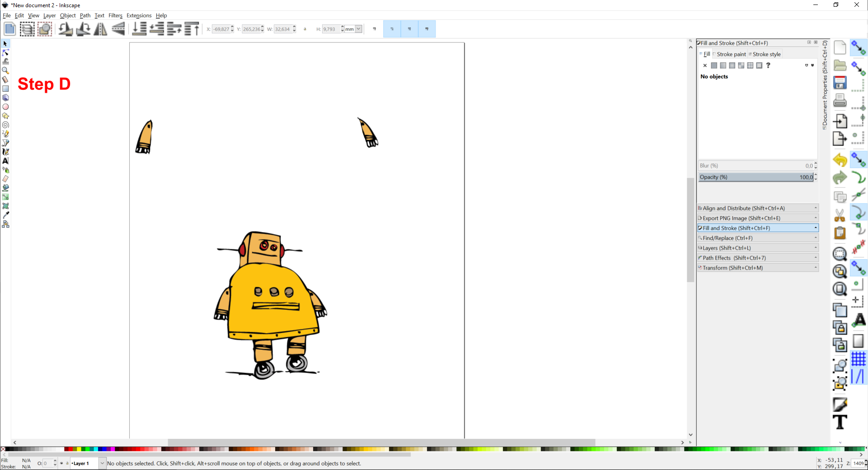Screen dimensions: 868x470
Task: Select the Spiral tool
Action: pos(5,125)
